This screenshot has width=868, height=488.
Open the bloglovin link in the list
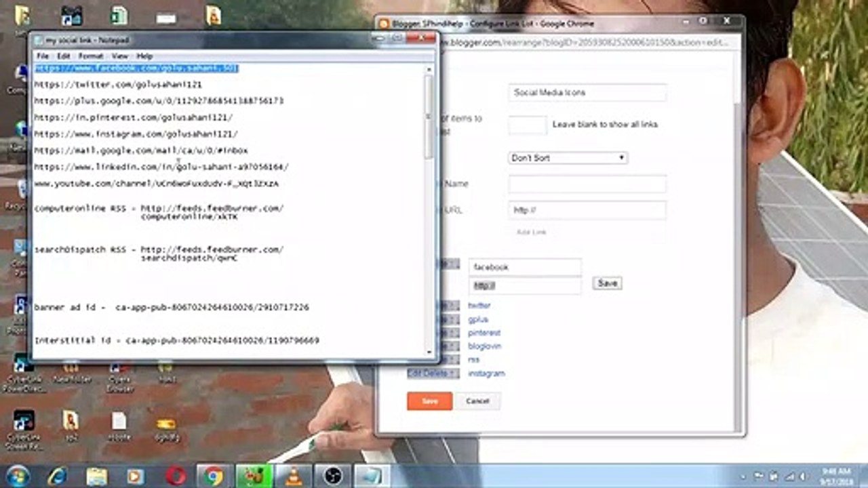(x=484, y=346)
